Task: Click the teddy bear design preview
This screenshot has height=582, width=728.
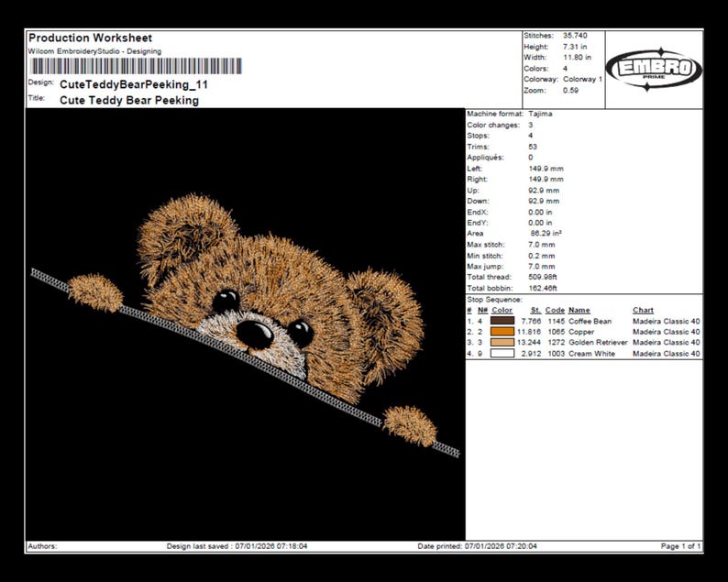Action: pyautogui.click(x=245, y=324)
